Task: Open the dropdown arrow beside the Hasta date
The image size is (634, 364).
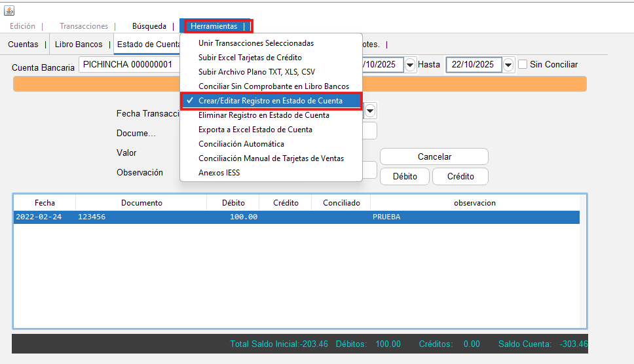Action: pyautogui.click(x=508, y=65)
